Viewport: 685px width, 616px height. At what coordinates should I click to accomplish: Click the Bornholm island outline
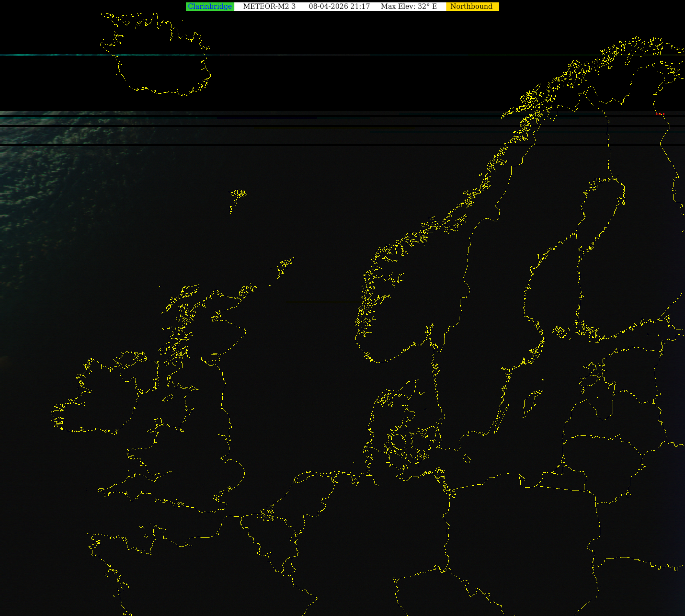click(467, 459)
